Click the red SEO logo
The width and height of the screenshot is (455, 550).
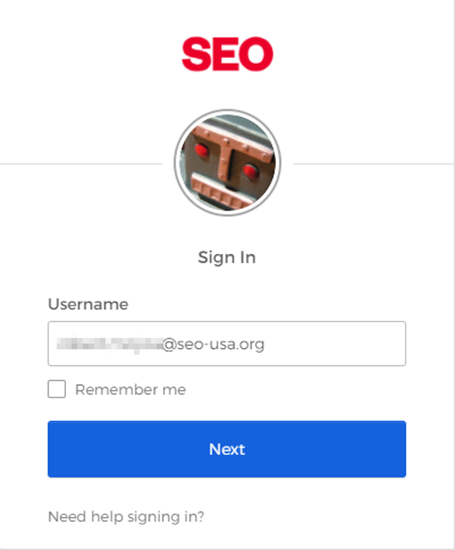(227, 54)
